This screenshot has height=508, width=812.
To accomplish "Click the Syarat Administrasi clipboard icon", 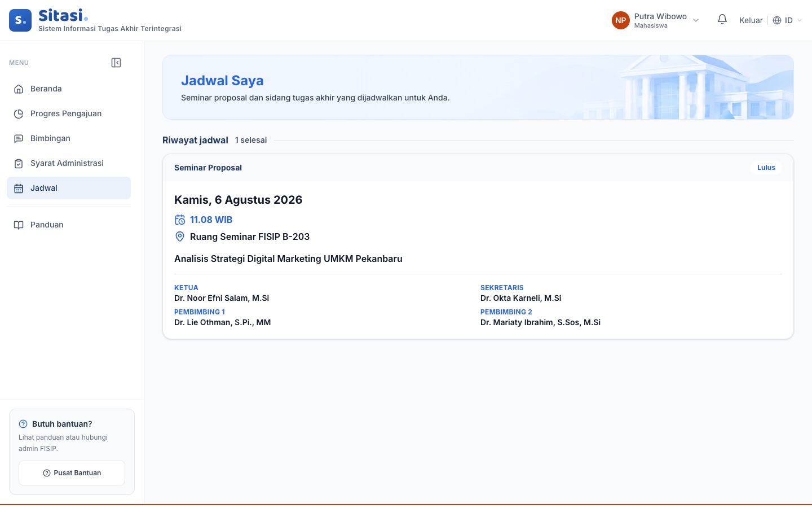I will click(x=19, y=163).
